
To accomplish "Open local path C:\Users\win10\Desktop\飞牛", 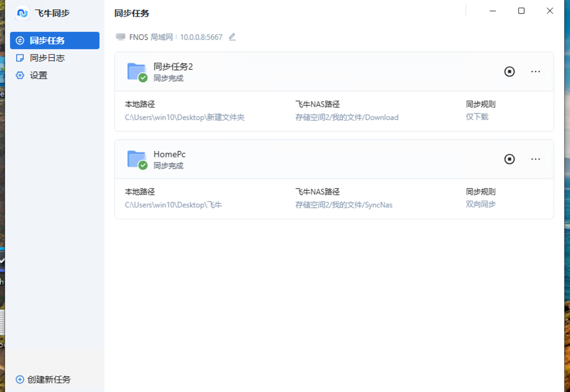I will [x=173, y=205].
